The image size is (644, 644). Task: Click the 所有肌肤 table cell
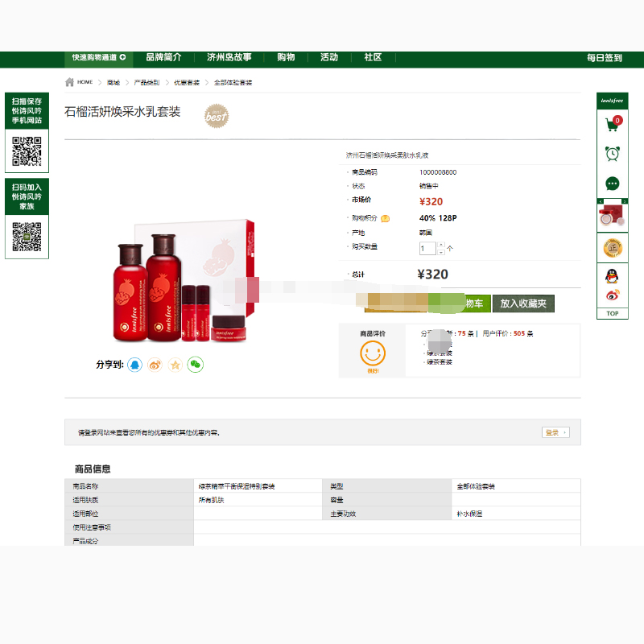point(258,500)
